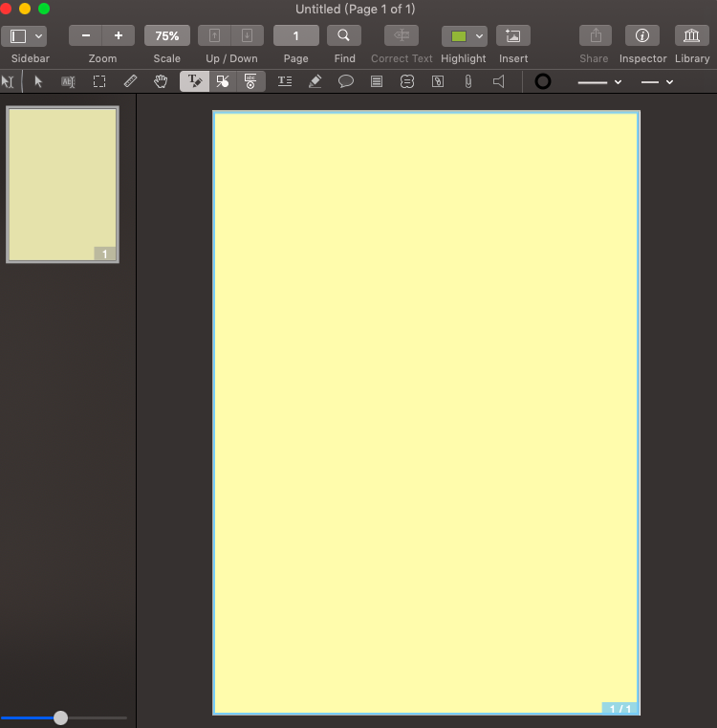Activate the rectangle selection tool

pos(99,81)
